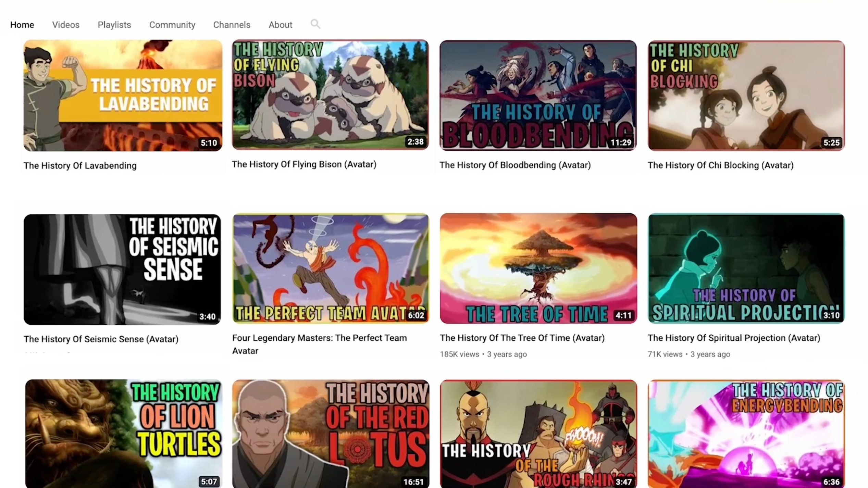Click the 5:25 duration badge on Chi Blocking
The height and width of the screenshot is (488, 868).
(x=831, y=142)
